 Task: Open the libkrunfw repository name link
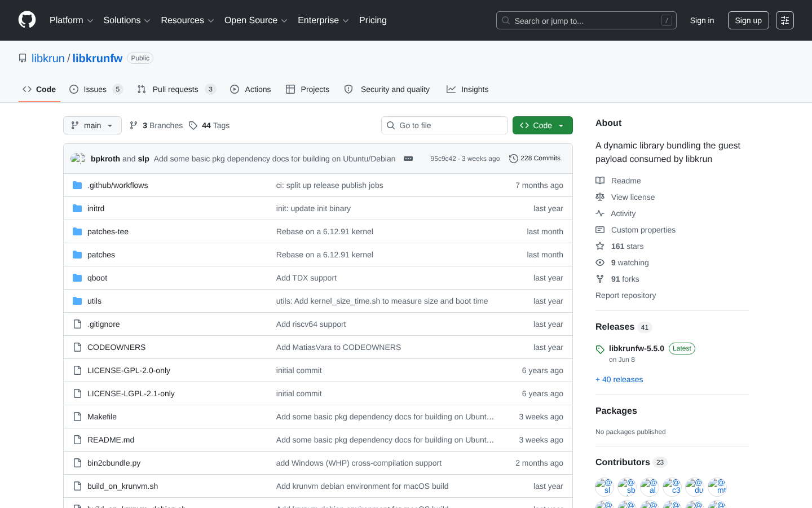point(98,58)
